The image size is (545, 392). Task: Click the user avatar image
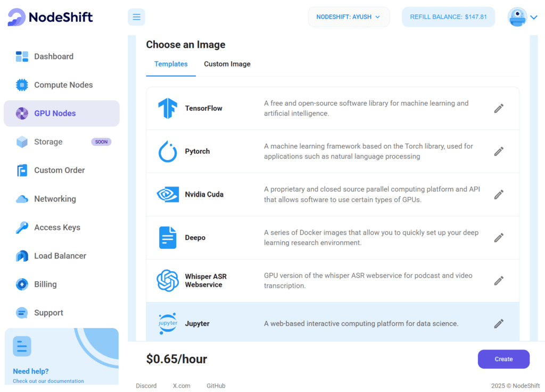tap(517, 17)
